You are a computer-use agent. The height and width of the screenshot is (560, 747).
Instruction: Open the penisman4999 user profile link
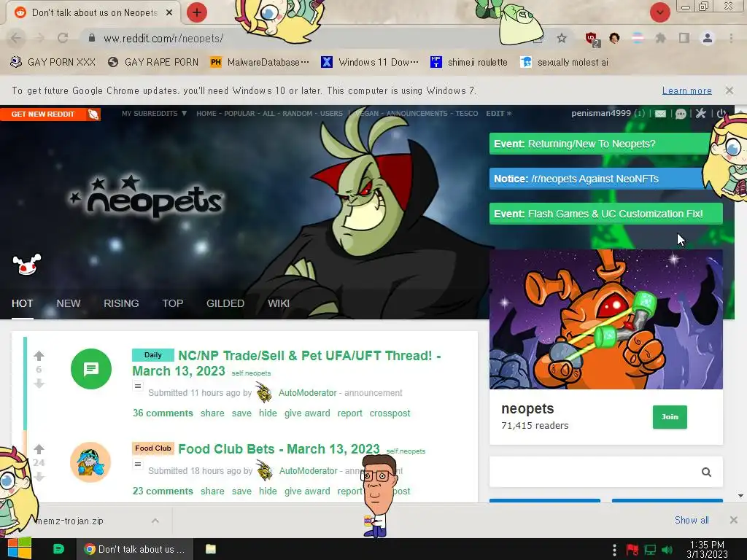point(601,113)
